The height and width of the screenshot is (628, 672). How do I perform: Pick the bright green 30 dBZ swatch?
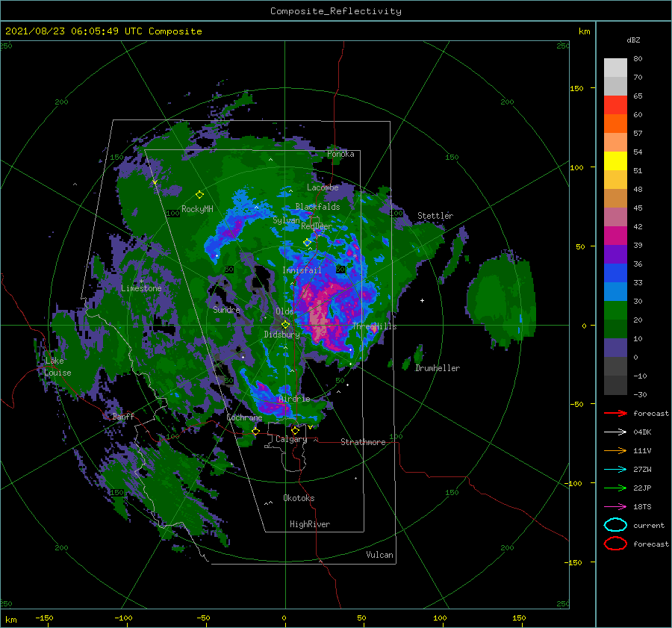point(615,311)
